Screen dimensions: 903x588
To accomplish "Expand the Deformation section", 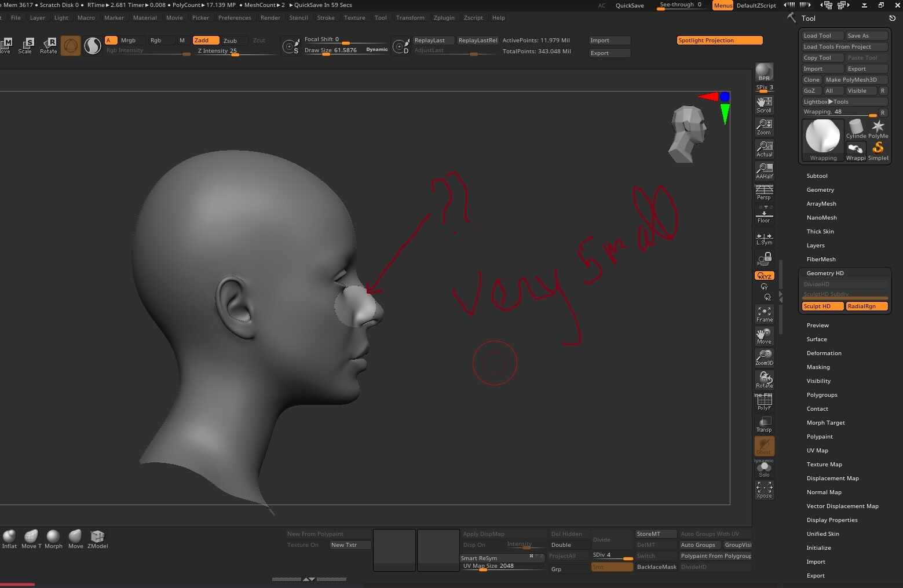I will pyautogui.click(x=824, y=353).
